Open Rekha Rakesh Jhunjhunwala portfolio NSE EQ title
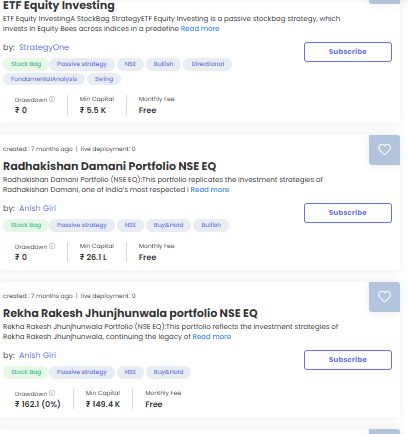The width and height of the screenshot is (408, 434). [130, 313]
